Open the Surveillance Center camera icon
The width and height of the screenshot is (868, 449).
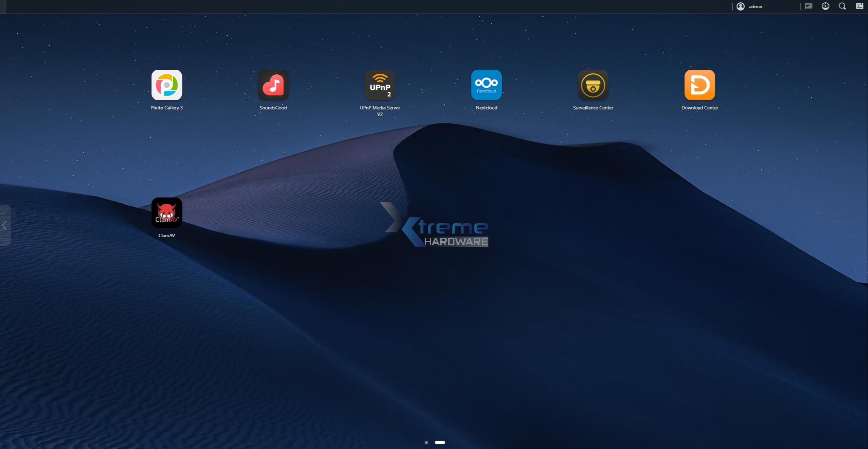pos(593,85)
